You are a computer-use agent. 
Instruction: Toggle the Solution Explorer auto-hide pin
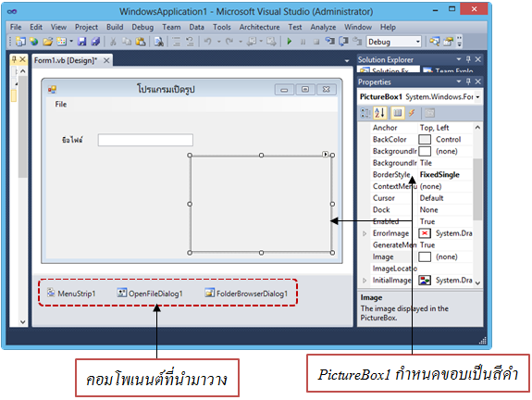(468, 59)
